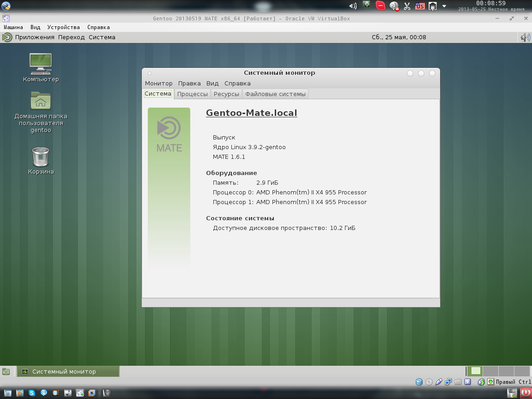Image resolution: width=532 pixels, height=399 pixels.
Task: Click the Системный монитор taskbar button
Action: (68, 371)
